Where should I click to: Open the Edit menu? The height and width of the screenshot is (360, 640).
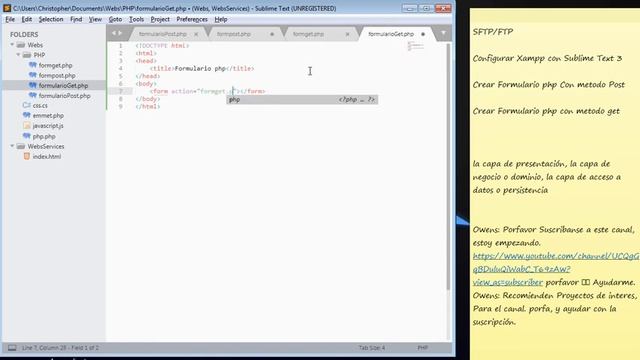pos(27,19)
